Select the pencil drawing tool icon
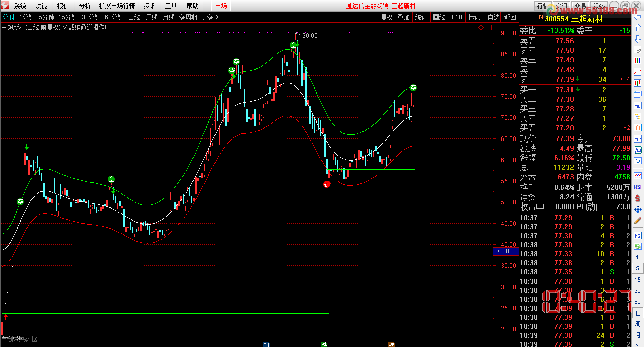This screenshot has height=347, width=644. pyautogui.click(x=638, y=220)
